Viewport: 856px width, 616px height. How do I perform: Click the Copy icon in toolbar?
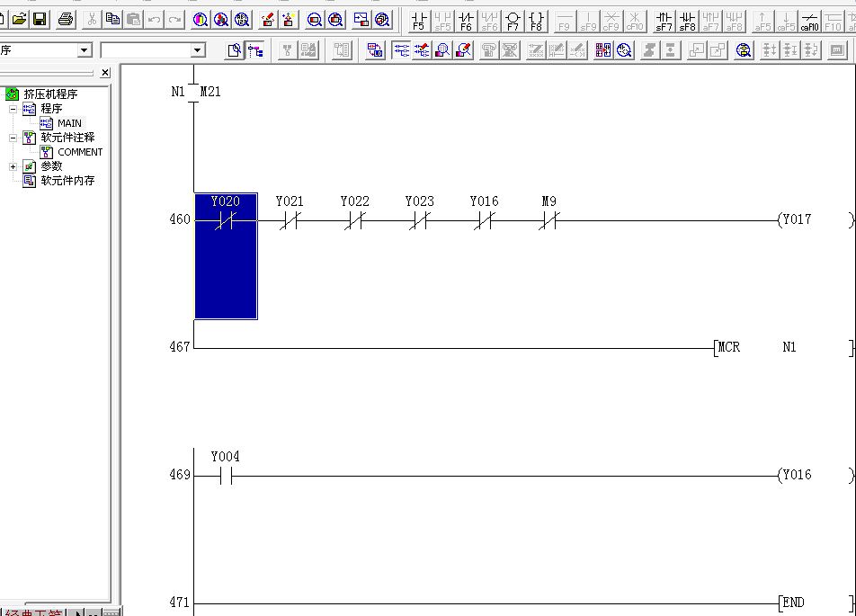(x=112, y=19)
